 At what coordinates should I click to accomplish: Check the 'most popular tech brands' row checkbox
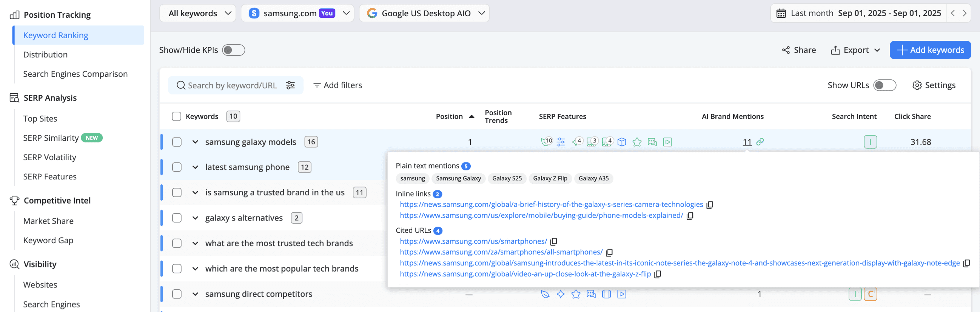177,269
